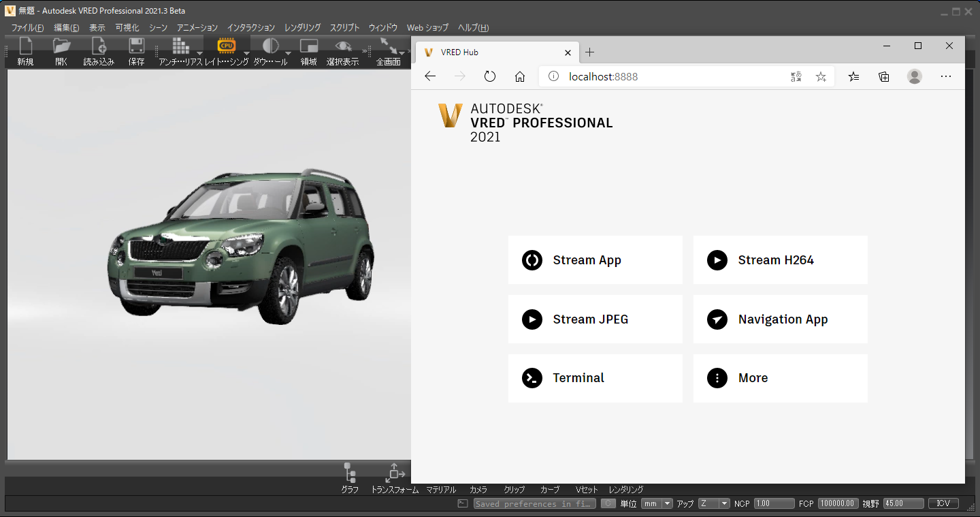Viewport: 980px width, 517px height.
Task: Expand the downscale dropdown arrow
Action: pos(288,53)
